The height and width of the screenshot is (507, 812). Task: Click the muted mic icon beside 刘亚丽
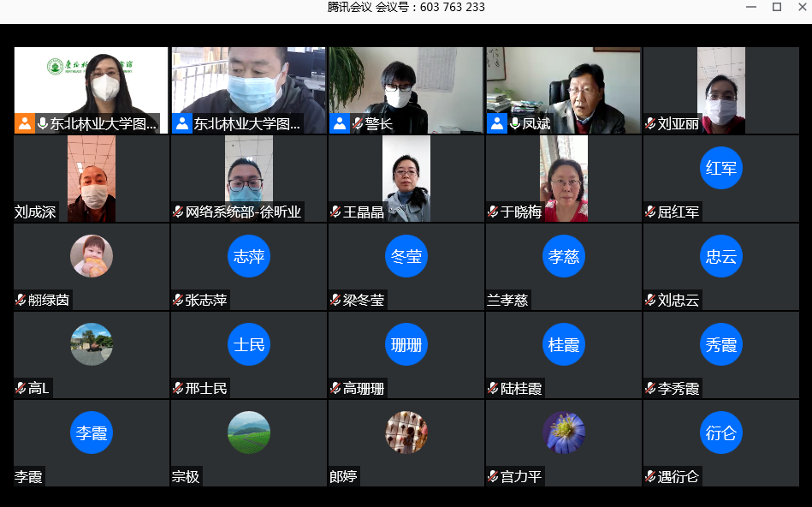coord(650,123)
